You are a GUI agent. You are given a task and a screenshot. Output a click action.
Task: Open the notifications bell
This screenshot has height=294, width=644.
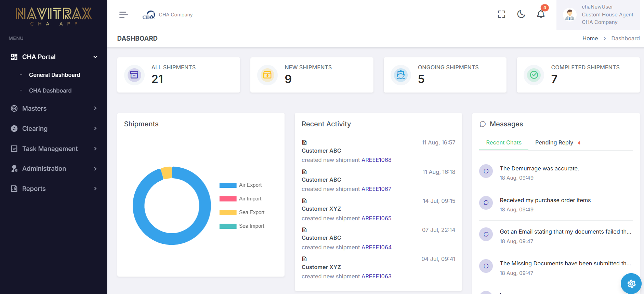coord(541,14)
